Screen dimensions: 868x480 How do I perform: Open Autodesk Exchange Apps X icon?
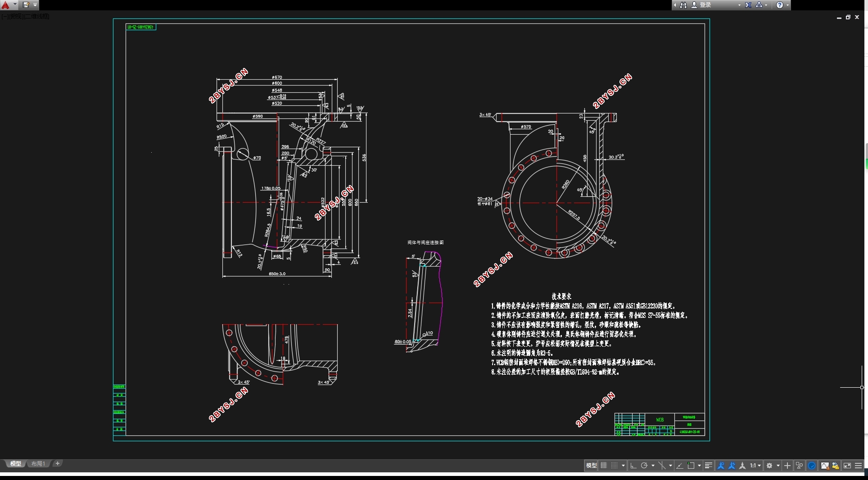tap(748, 5)
